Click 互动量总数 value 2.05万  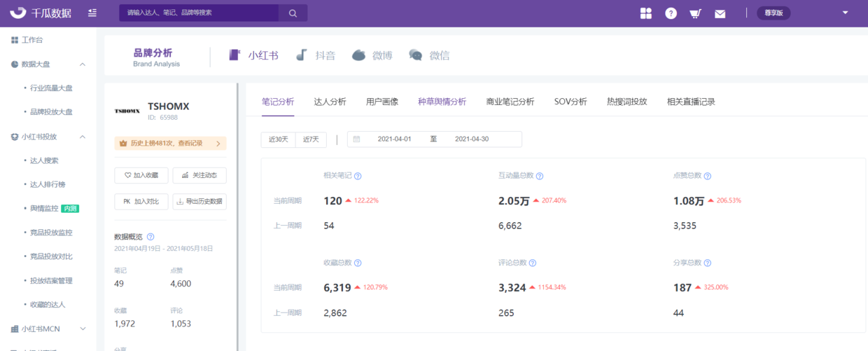(x=514, y=201)
